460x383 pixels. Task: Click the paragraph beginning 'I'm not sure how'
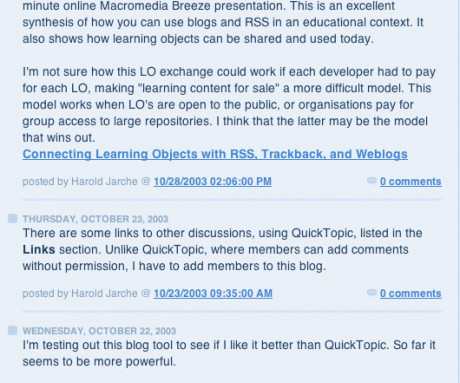click(229, 105)
